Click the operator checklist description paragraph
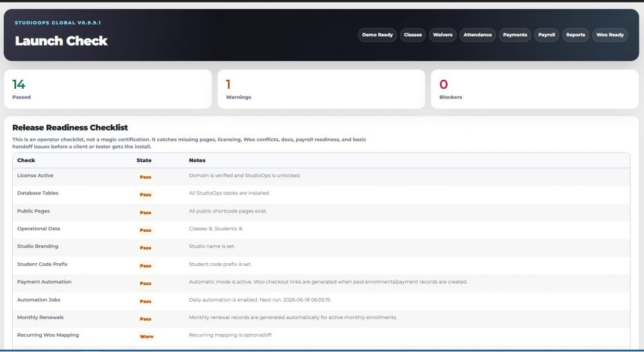This screenshot has width=644, height=352. click(x=189, y=143)
